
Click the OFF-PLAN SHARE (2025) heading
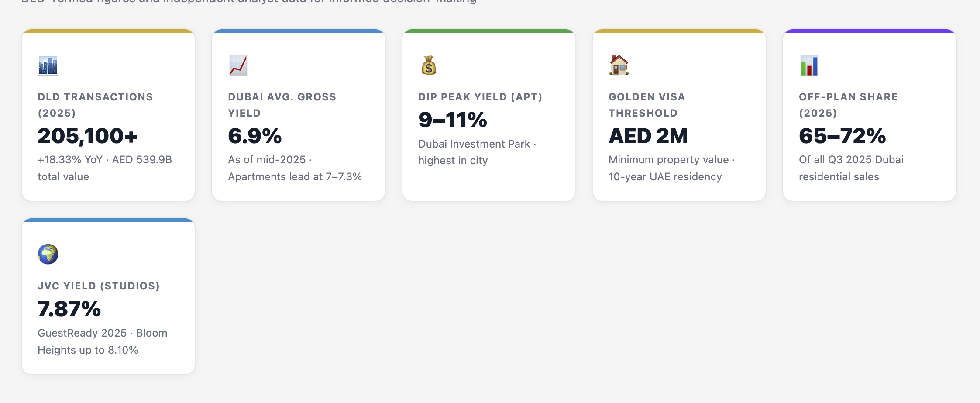[849, 105]
